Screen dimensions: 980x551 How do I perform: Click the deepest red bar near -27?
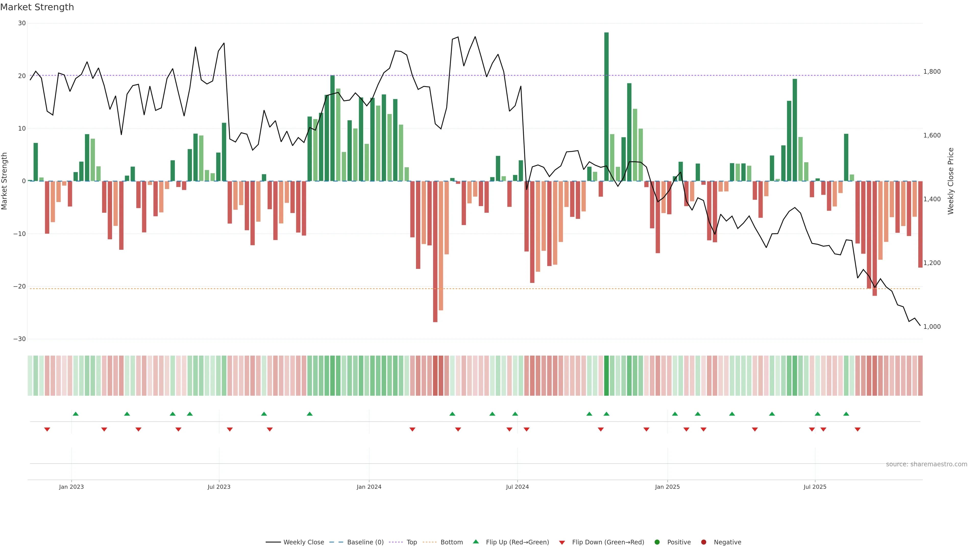(x=435, y=251)
